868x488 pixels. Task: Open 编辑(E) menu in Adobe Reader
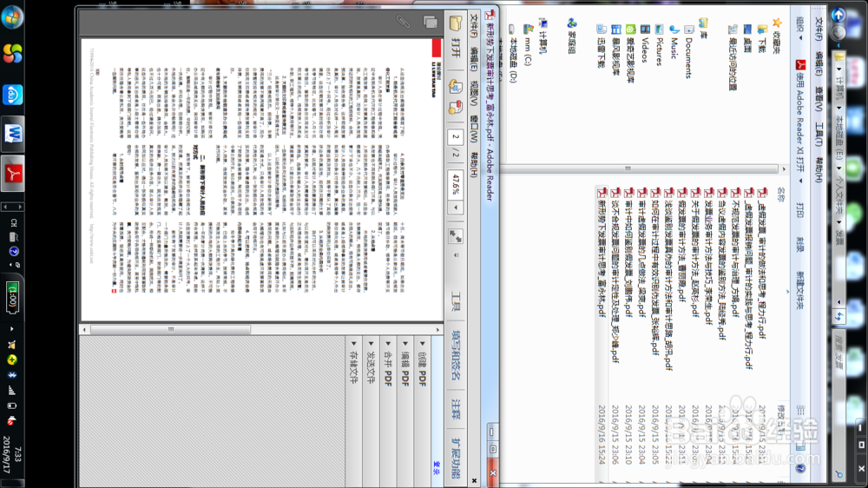pos(474,59)
